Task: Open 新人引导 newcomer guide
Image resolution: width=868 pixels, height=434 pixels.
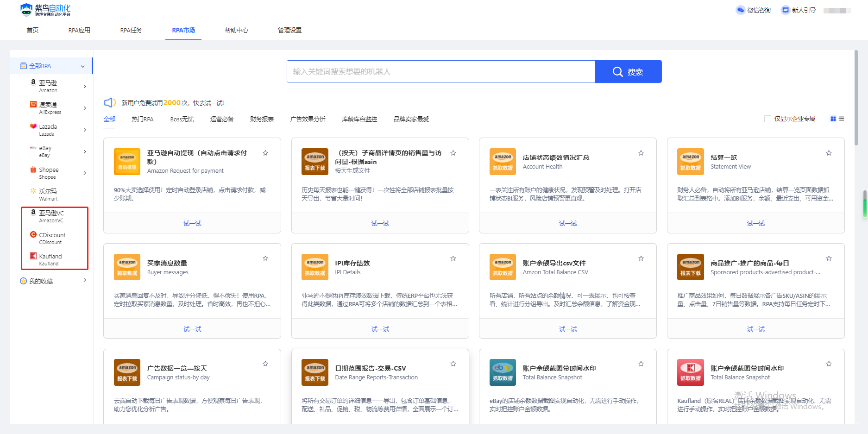Action: 799,10
